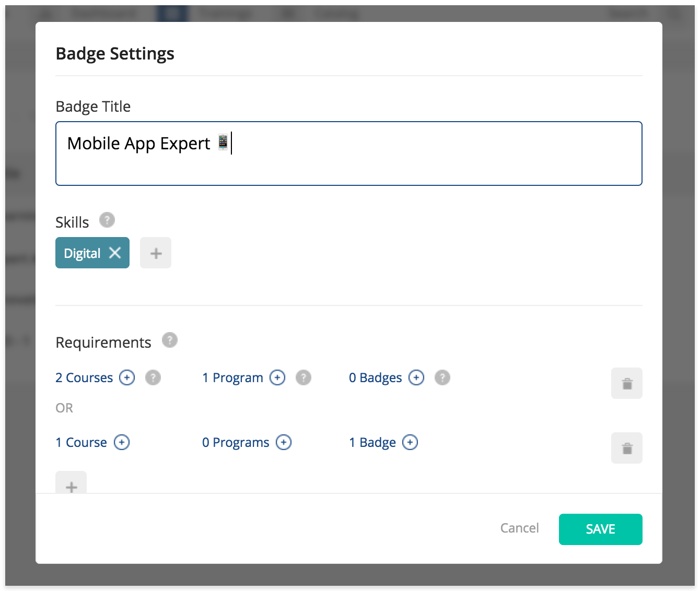The height and width of the screenshot is (591, 700).
Task: Add a course to 1 Course requirement
Action: point(122,443)
